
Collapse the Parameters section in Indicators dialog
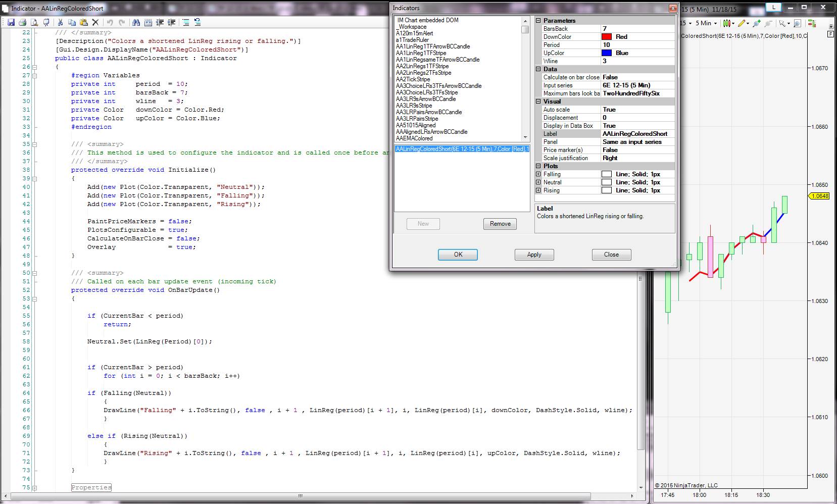pyautogui.click(x=538, y=21)
